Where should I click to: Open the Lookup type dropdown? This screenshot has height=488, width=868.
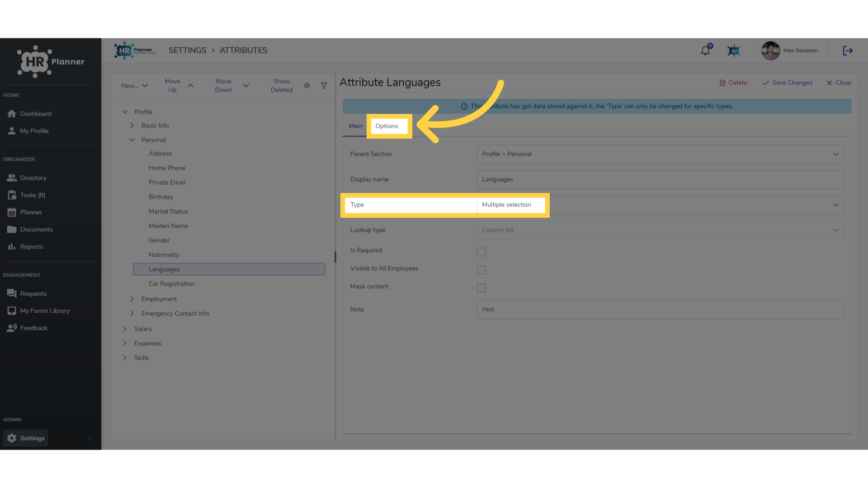660,230
